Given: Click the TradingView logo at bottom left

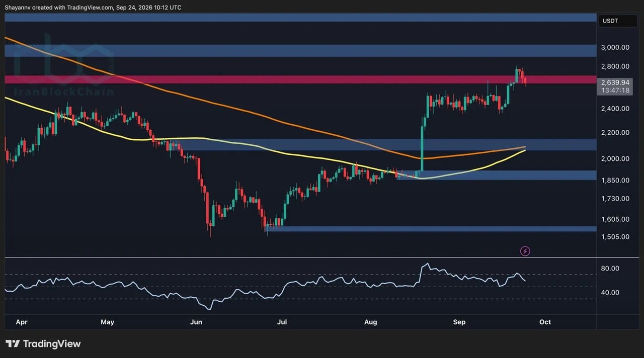Looking at the screenshot, I should click(x=43, y=344).
